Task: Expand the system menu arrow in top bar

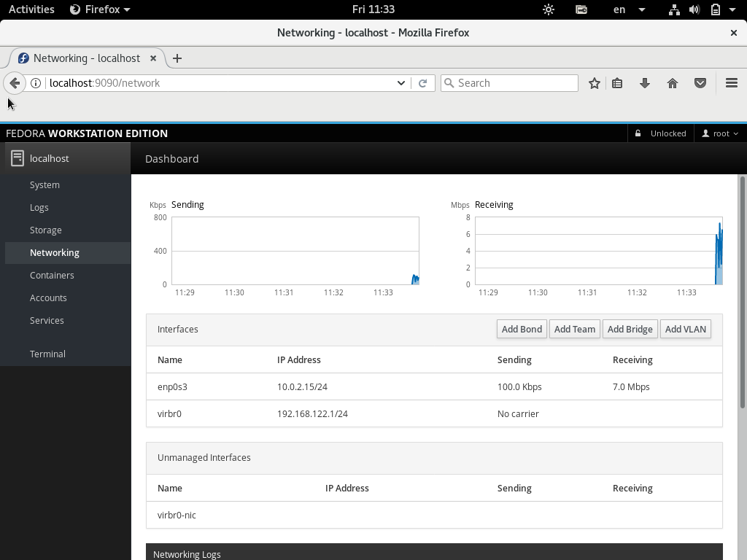Action: tap(732, 9)
